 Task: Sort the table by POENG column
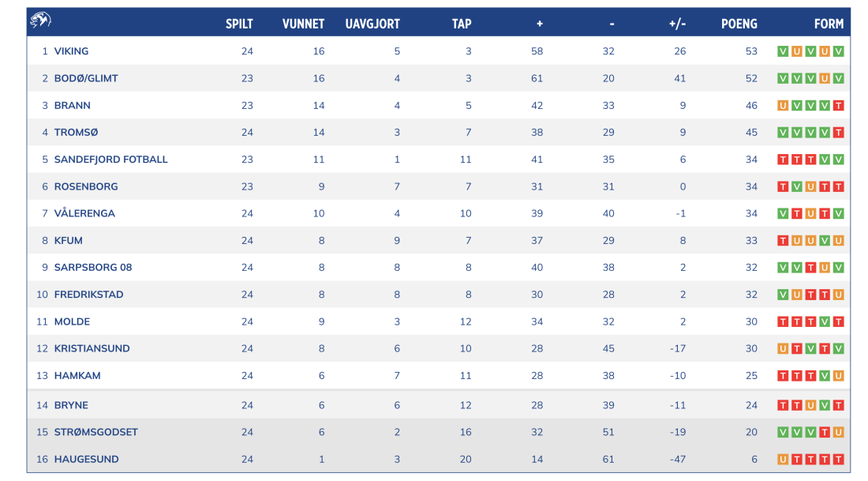point(739,23)
